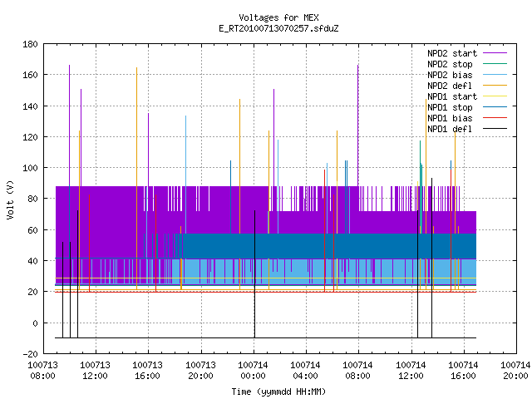
Task: Select the 'NPD2 start' legend label
Action: coord(452,53)
